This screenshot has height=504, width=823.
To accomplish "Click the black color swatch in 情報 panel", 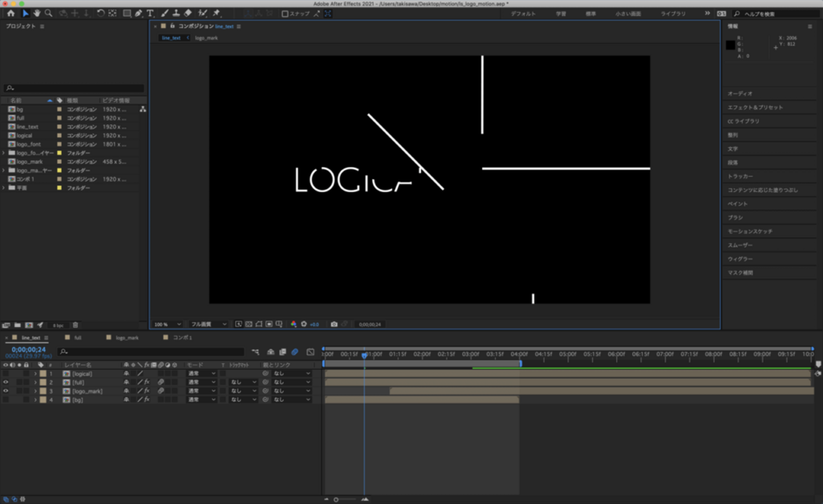I will click(x=730, y=45).
